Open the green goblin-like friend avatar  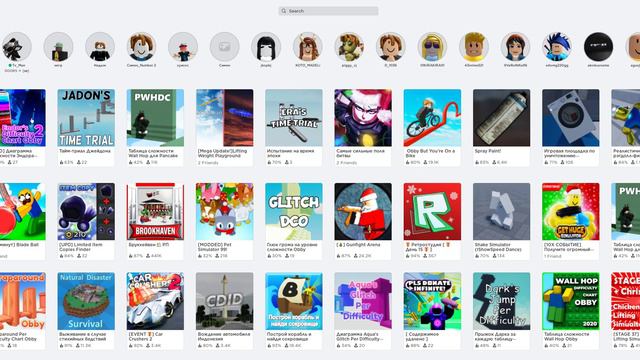point(349,47)
